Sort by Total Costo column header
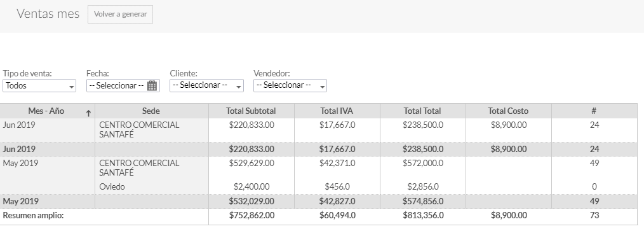 pos(508,111)
